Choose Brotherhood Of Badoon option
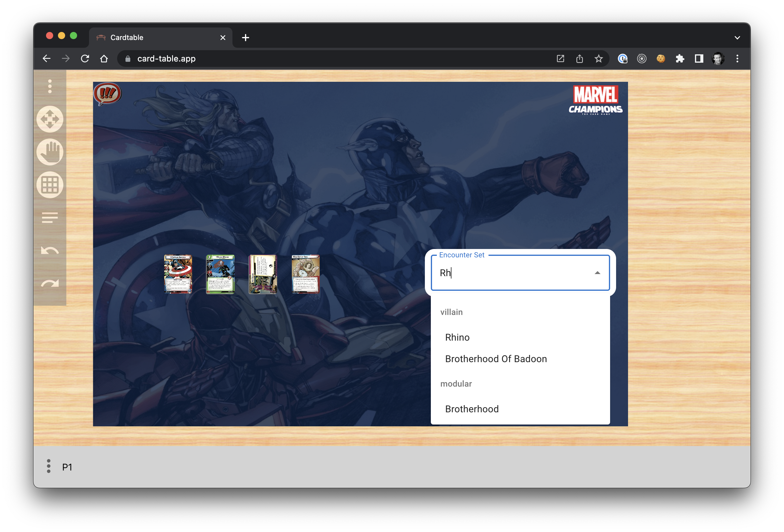Screen dimensions: 784x532 point(520,359)
